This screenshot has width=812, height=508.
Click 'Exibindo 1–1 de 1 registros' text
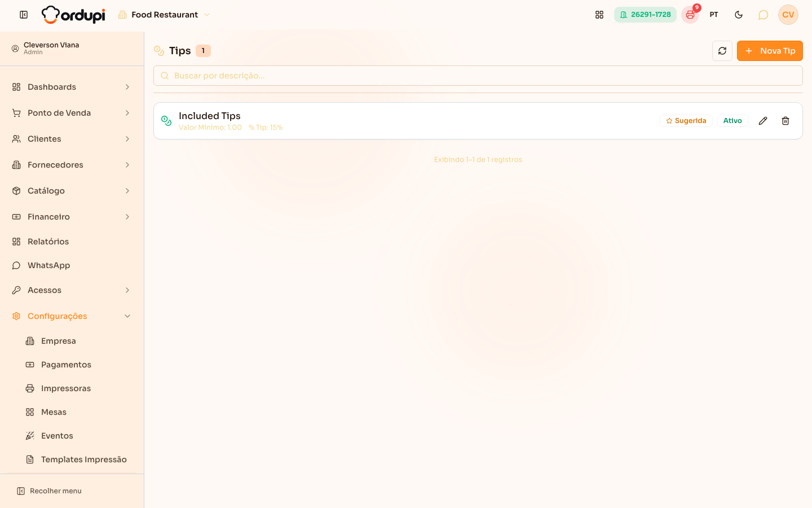[x=478, y=160]
